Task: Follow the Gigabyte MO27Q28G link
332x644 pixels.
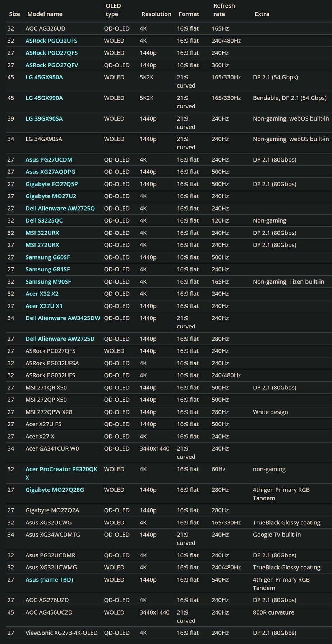Action: [x=55, y=490]
